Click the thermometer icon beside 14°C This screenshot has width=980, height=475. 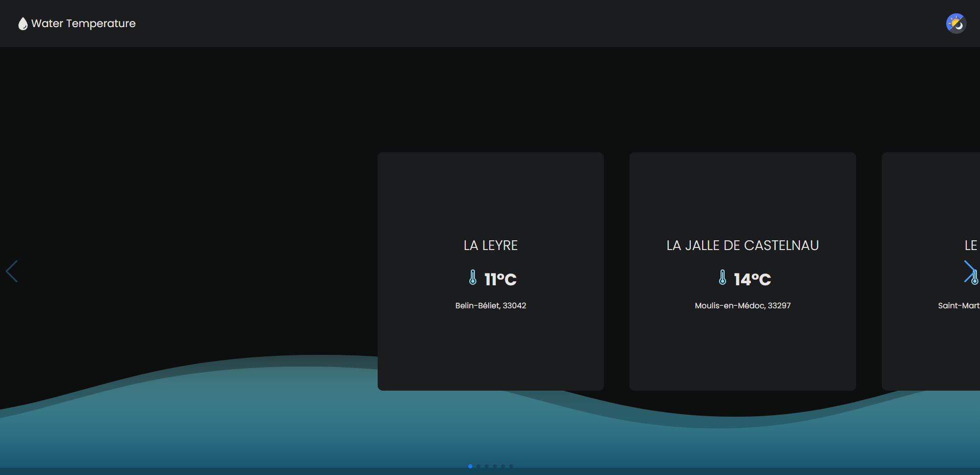click(723, 278)
